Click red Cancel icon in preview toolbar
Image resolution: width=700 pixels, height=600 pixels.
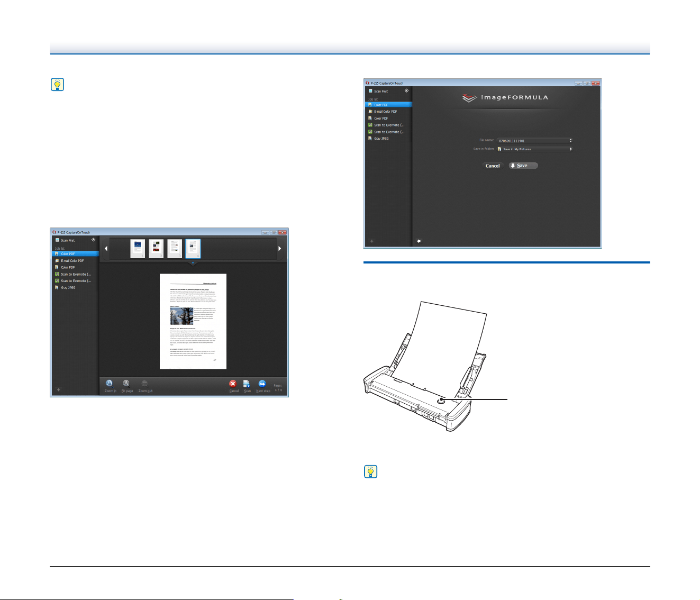tap(233, 384)
